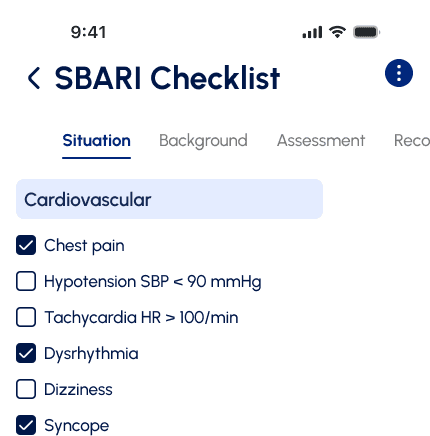Screen dimensions: 430x436
Task: Enable the Tachycardia HR > 100/min checkbox
Action: pos(26,317)
